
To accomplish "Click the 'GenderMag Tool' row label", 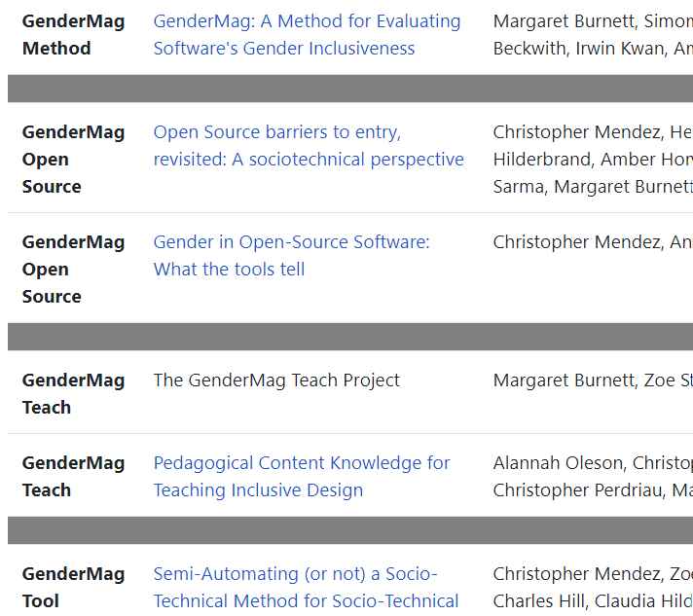I will [73, 588].
